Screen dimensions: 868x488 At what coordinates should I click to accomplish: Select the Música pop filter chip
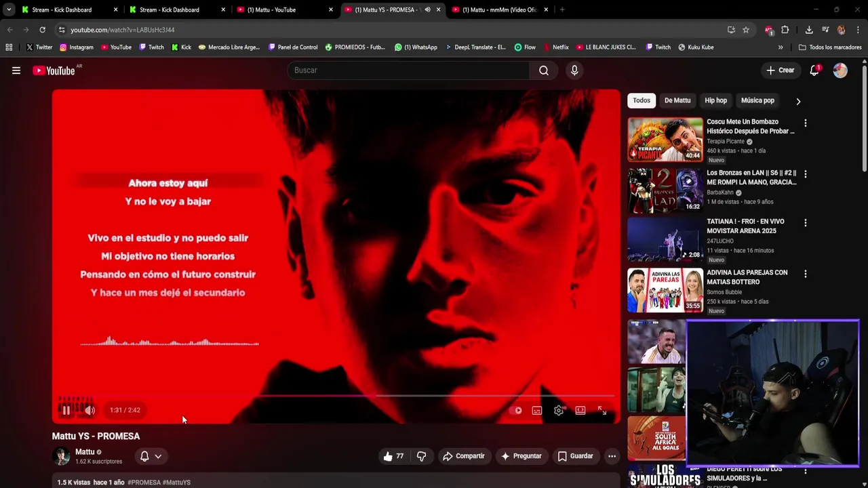pyautogui.click(x=757, y=100)
